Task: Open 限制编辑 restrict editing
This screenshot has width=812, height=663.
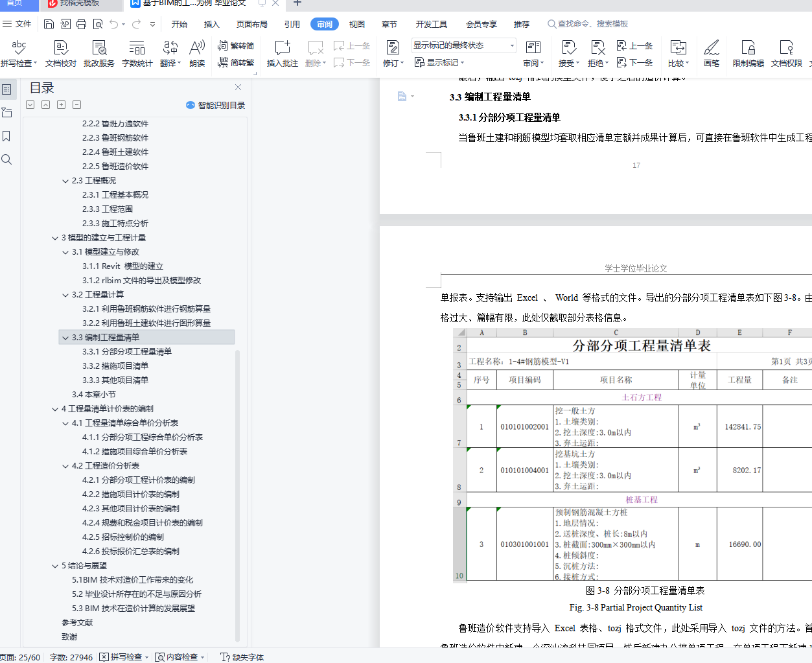Action: [748, 53]
